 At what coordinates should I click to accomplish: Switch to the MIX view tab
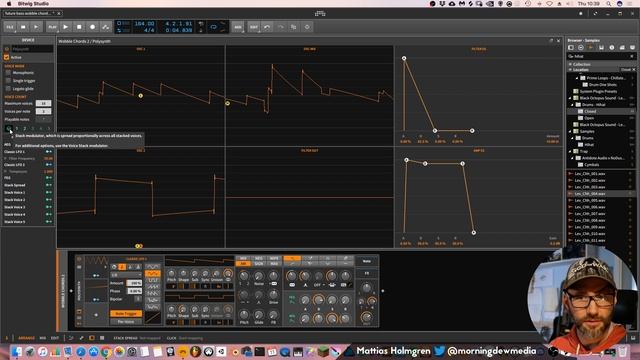[x=43, y=338]
